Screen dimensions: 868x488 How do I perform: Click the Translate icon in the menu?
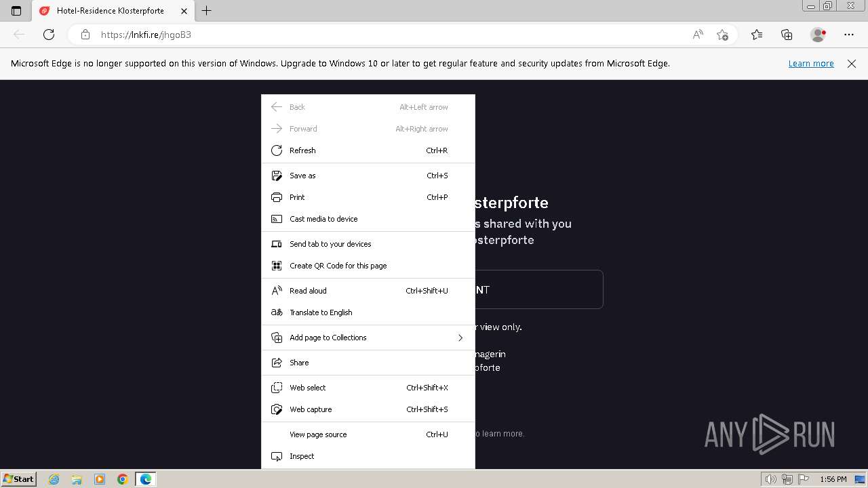tap(277, 312)
